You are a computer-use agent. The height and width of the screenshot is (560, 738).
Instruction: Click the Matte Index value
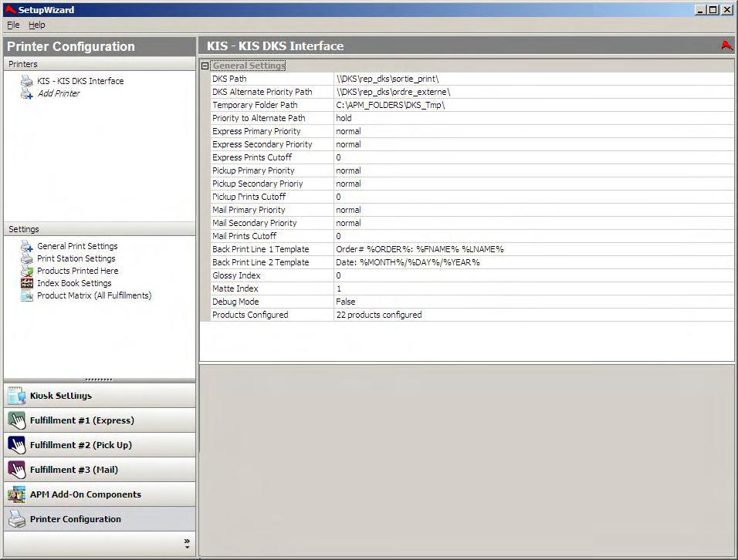click(533, 288)
